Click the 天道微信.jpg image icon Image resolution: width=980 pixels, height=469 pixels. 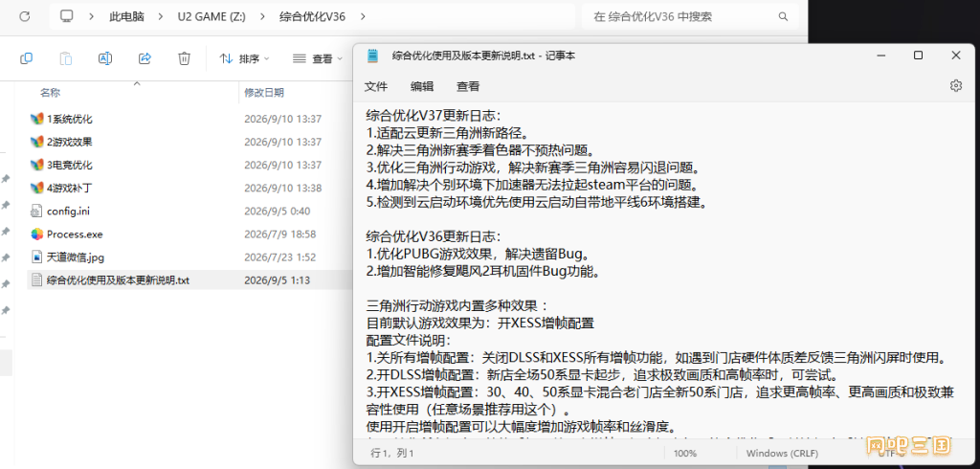[x=36, y=257]
